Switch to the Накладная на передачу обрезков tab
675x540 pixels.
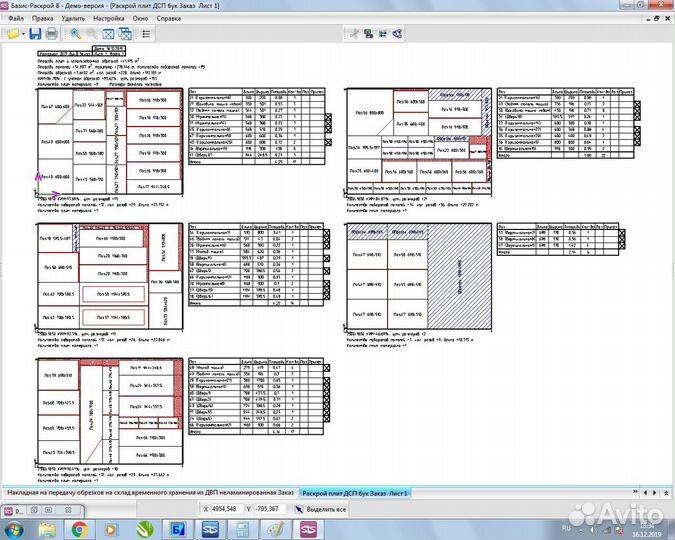tap(148, 494)
